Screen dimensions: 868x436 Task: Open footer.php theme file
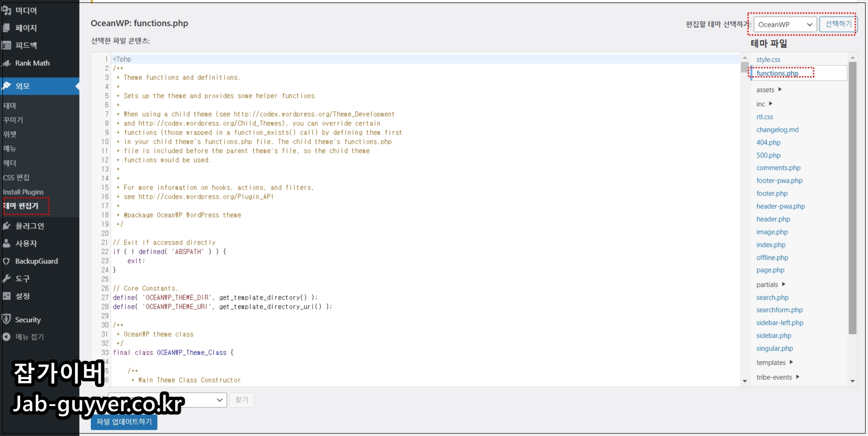coord(772,193)
